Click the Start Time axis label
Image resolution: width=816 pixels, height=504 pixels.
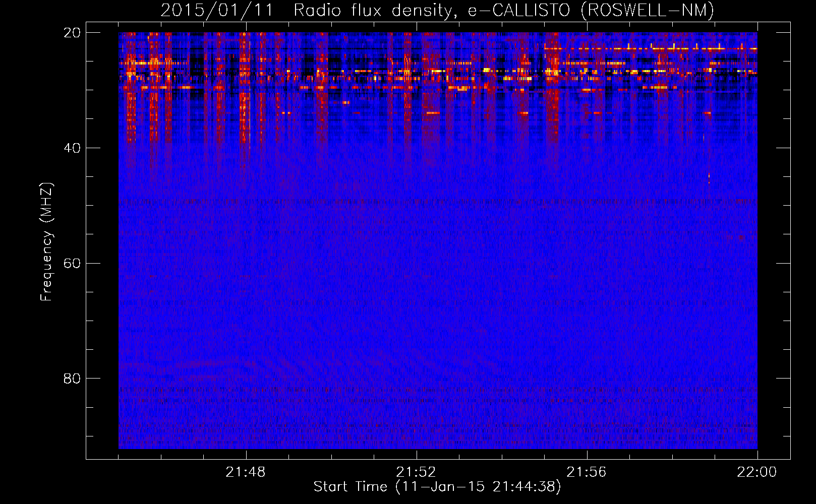[x=437, y=487]
